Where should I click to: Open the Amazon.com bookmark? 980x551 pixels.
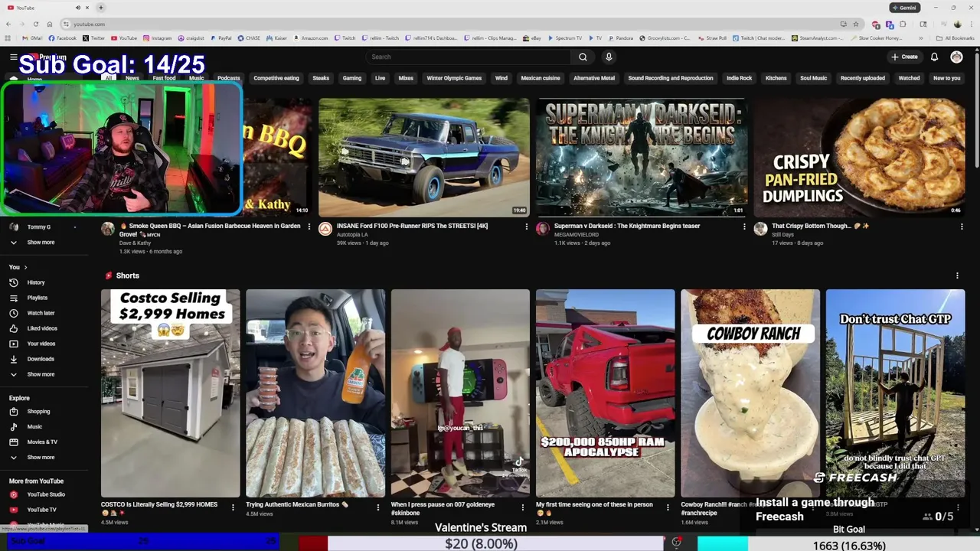pos(310,37)
